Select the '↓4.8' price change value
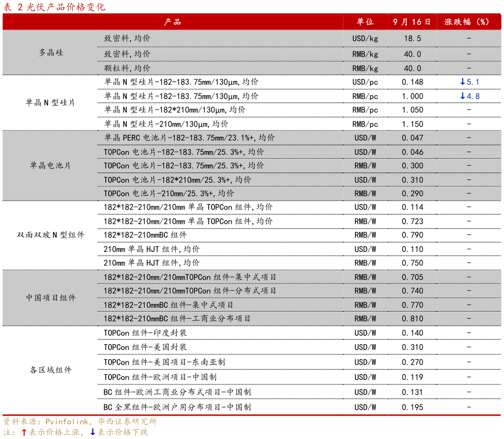 pos(469,96)
